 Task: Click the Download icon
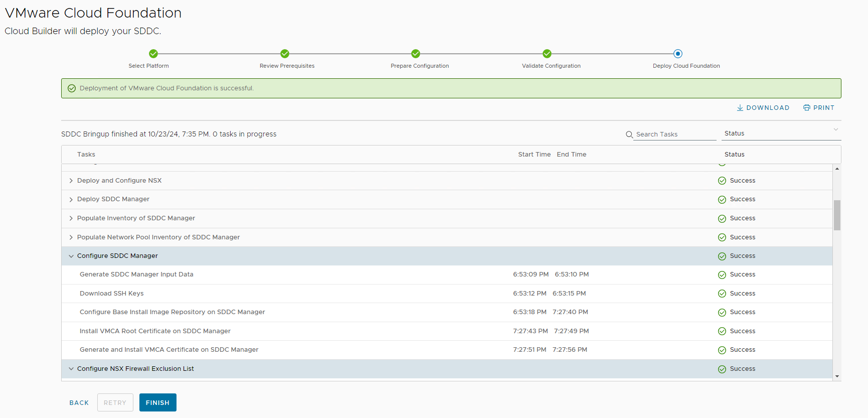[x=740, y=108]
